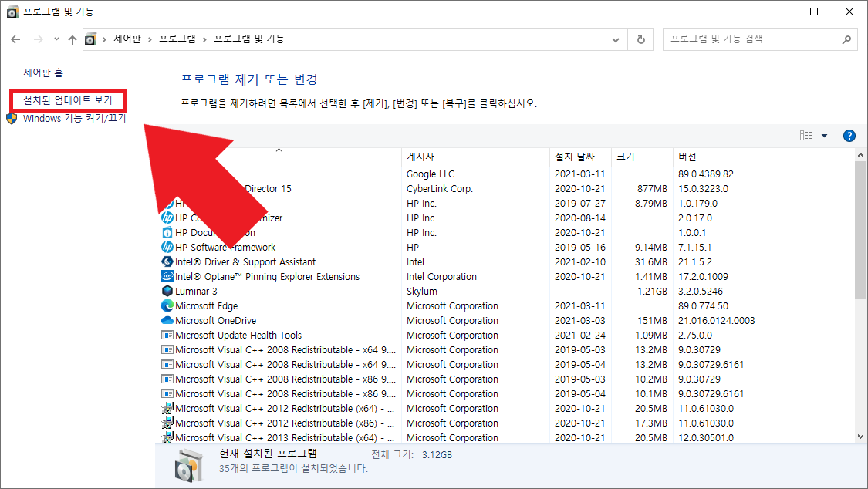Select Intel® Optane Pinning Explorer Extensions entry
This screenshot has width=868, height=489.
(268, 277)
